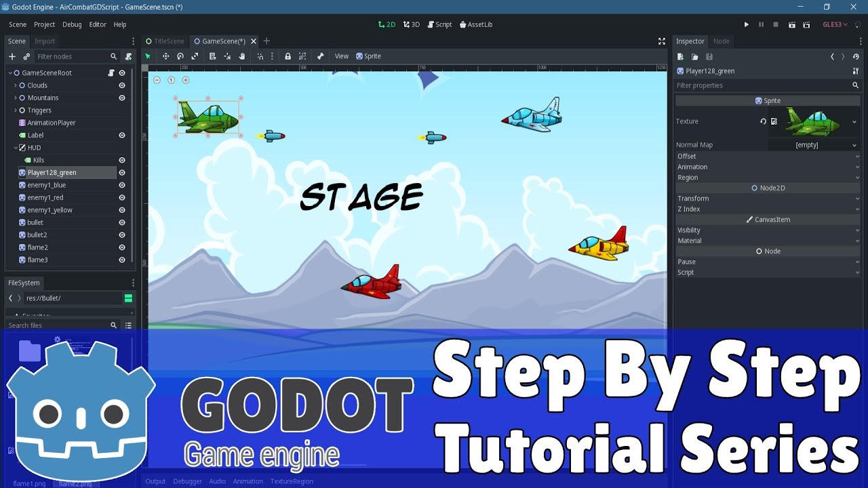Open the inspector history clock icon

point(856,57)
